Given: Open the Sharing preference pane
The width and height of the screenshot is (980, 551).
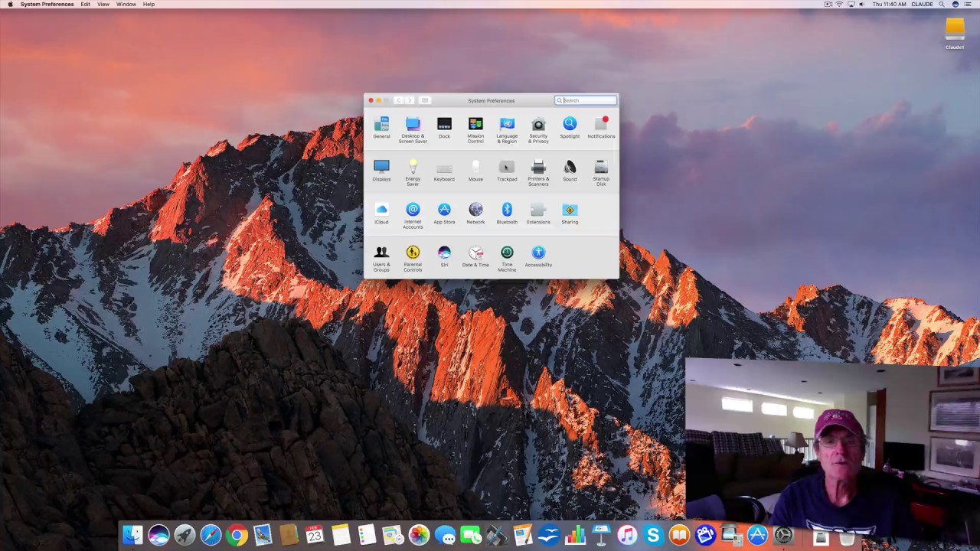Looking at the screenshot, I should [x=570, y=214].
